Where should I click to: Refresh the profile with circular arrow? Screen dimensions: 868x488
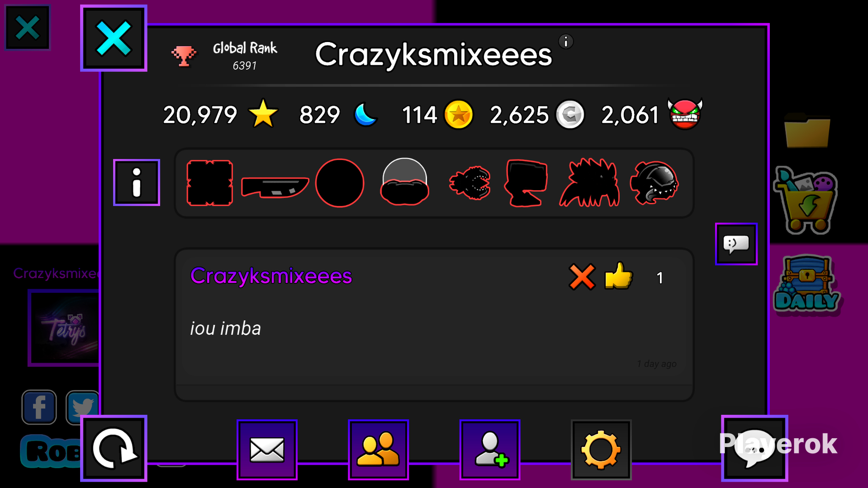tap(114, 448)
